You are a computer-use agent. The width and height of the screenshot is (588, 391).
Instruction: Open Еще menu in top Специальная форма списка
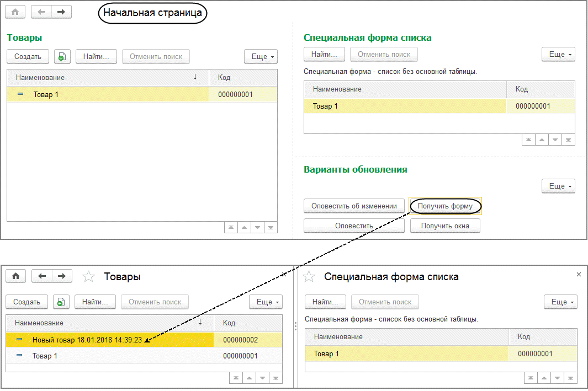coord(558,54)
